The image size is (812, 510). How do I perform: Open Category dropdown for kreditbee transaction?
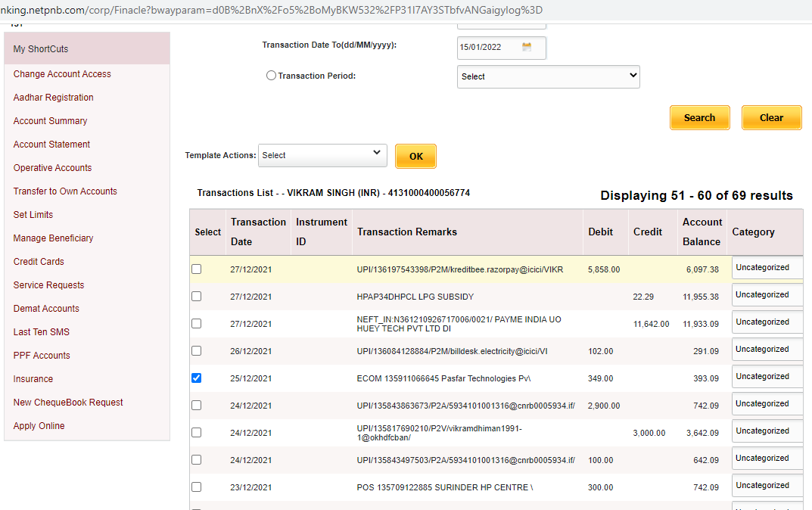coord(766,268)
